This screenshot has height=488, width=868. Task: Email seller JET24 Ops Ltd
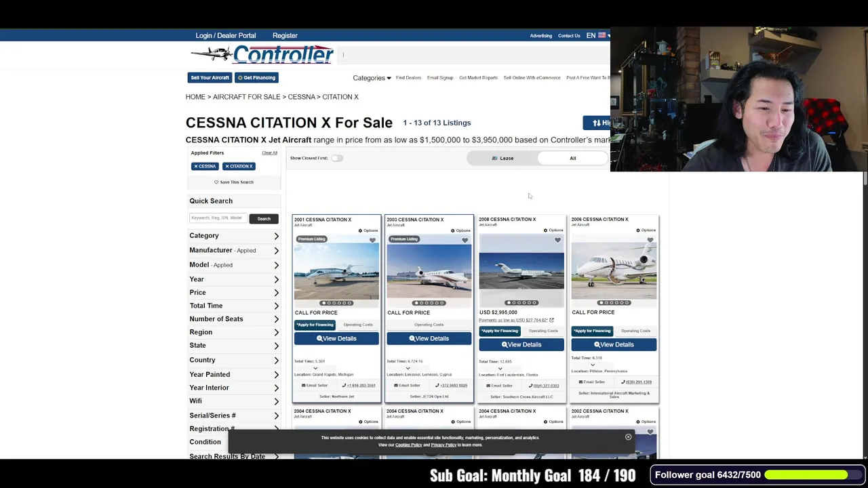407,386
